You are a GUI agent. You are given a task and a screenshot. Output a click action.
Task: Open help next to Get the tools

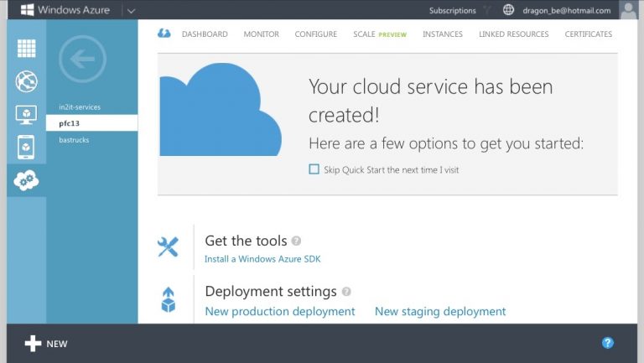296,241
